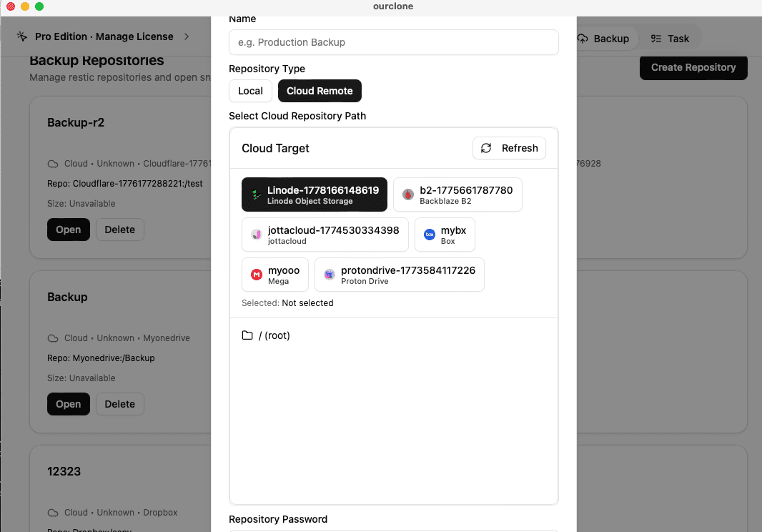Click the Backup-r2 card title

[x=75, y=122]
